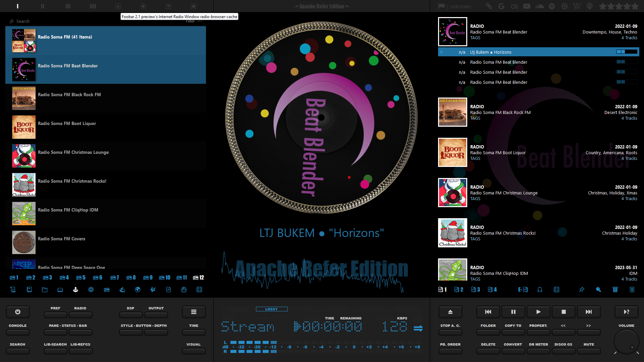Toggle the STOP A. C. switch
644x362 pixels.
point(450,332)
